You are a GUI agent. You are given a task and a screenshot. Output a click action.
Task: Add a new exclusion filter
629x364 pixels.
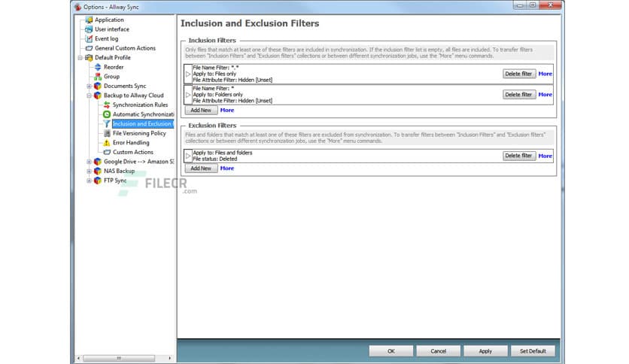click(x=201, y=168)
